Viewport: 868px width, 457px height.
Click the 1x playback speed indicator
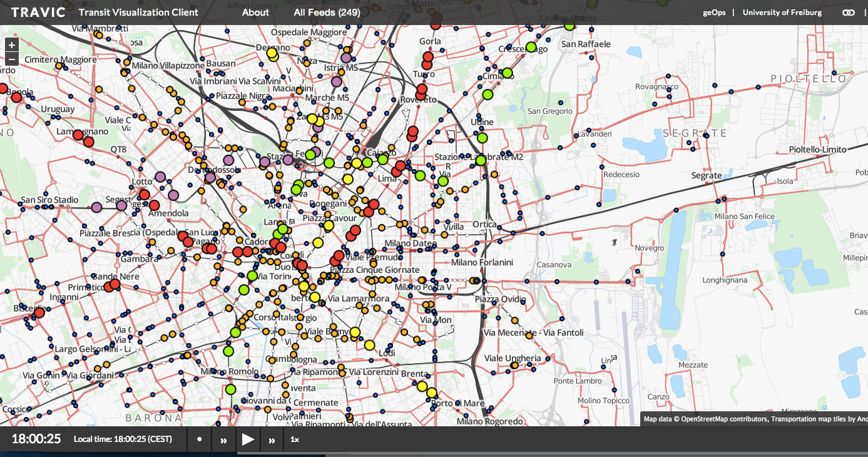295,439
